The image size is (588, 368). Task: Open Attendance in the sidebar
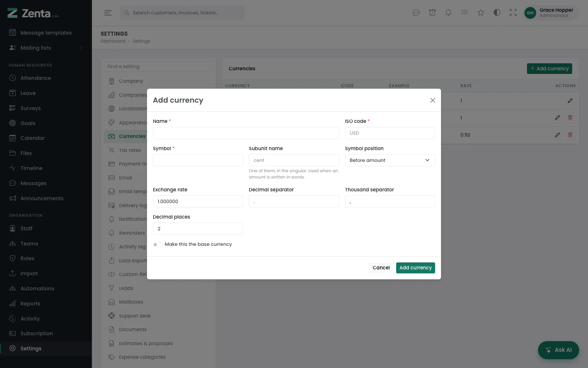coord(46,78)
